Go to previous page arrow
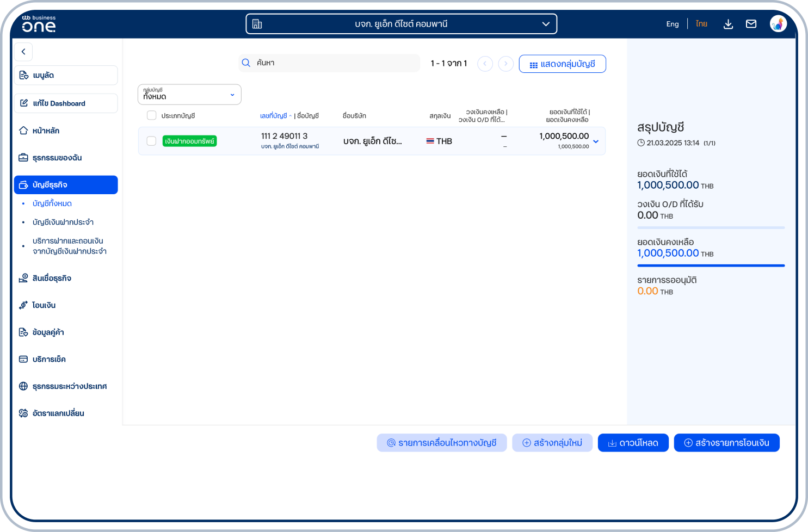This screenshot has height=532, width=808. pos(485,64)
